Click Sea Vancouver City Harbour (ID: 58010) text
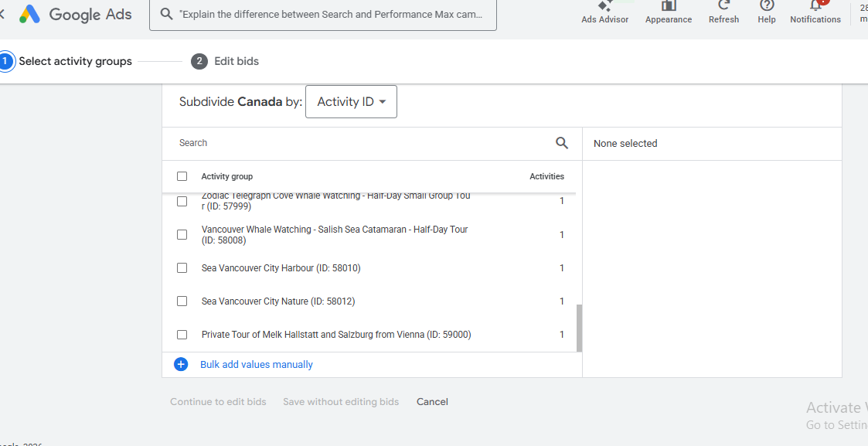This screenshot has width=868, height=446. [281, 267]
